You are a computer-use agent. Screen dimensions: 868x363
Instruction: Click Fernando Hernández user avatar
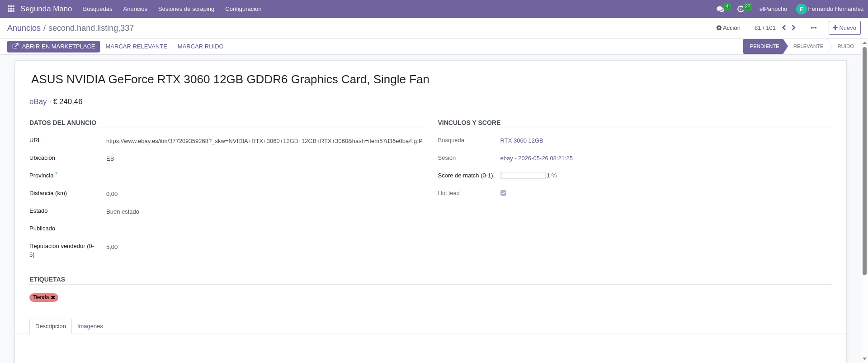801,9
